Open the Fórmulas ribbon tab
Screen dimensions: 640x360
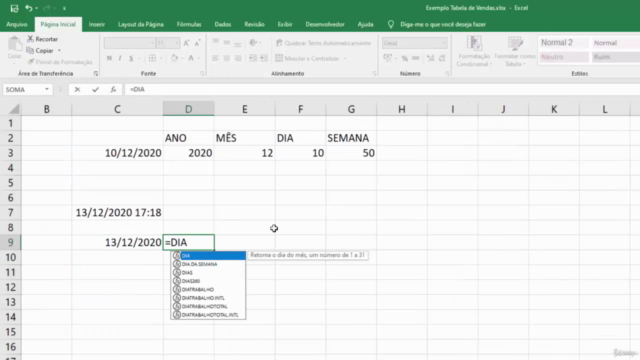pyautogui.click(x=189, y=24)
